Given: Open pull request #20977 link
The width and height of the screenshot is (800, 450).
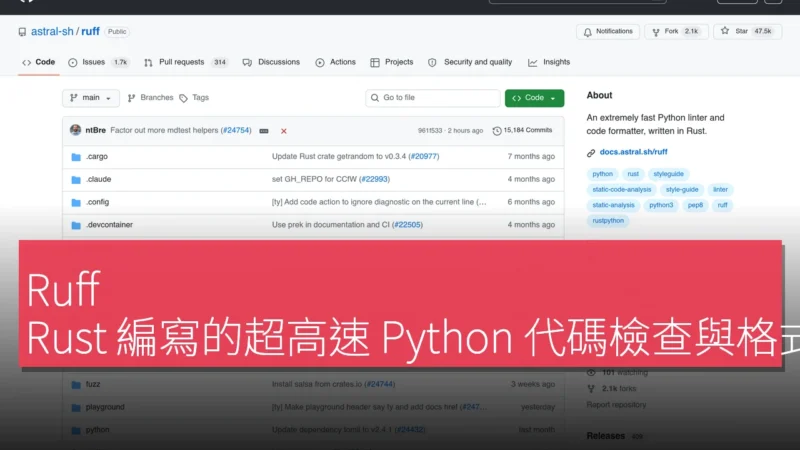Looking at the screenshot, I should tap(424, 157).
